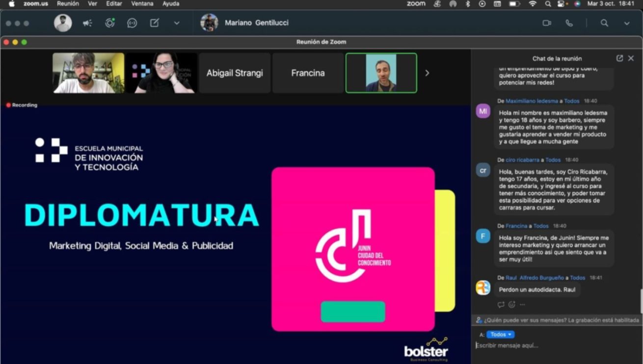643x364 pixels.
Task: Click the now-playing icon in the menu bar
Action: 482,3
